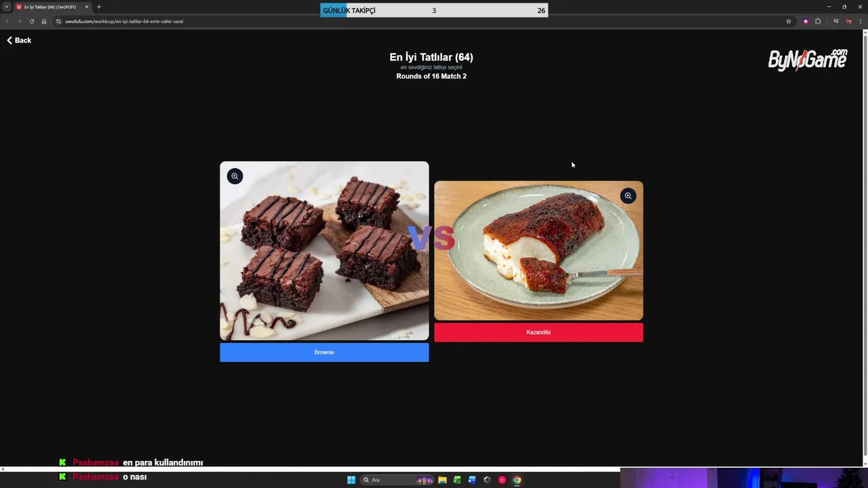The height and width of the screenshot is (488, 868).
Task: View site information icon in address bar
Action: pos(58,21)
